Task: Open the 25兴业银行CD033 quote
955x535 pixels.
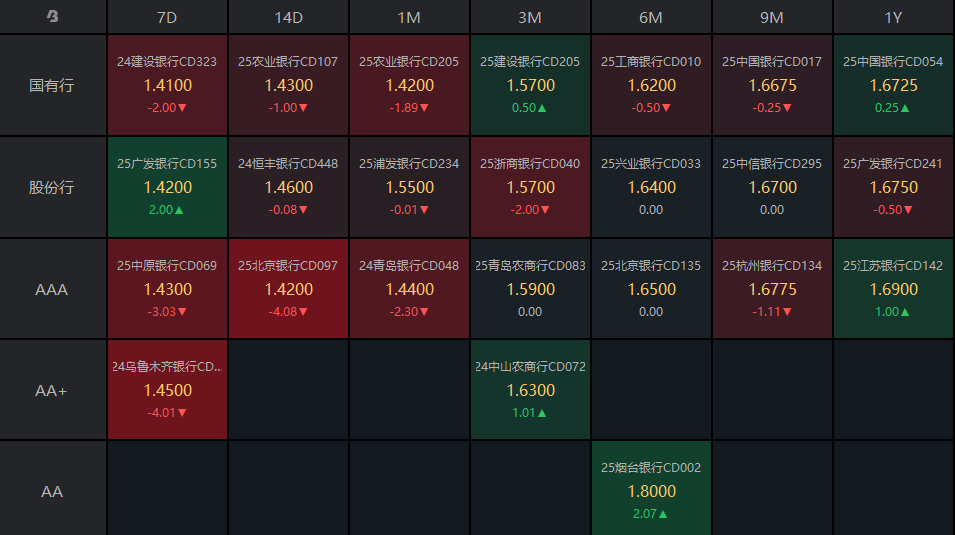Action: (651, 187)
